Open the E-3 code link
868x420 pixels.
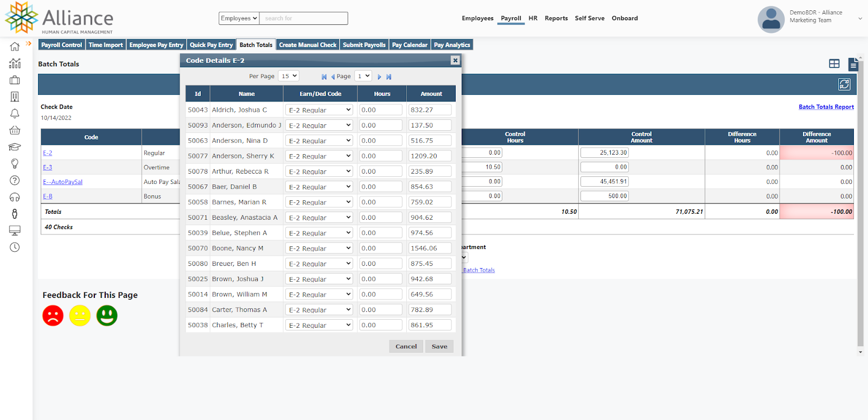48,168
